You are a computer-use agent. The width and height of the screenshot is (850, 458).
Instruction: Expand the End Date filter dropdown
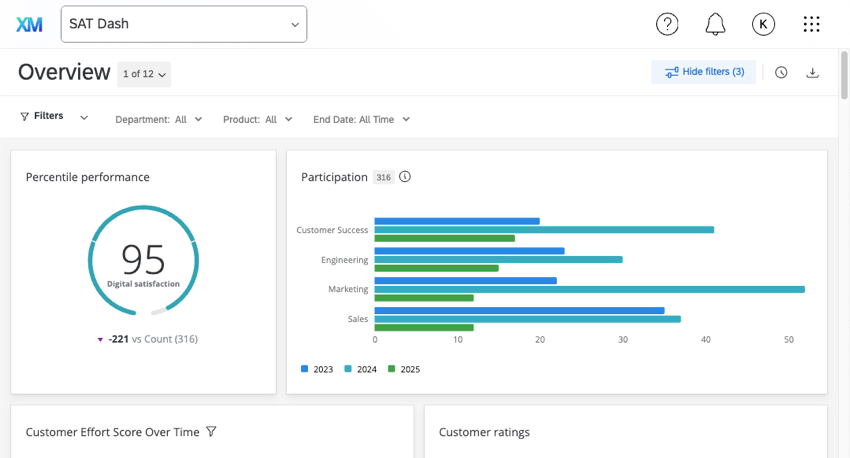(x=361, y=119)
